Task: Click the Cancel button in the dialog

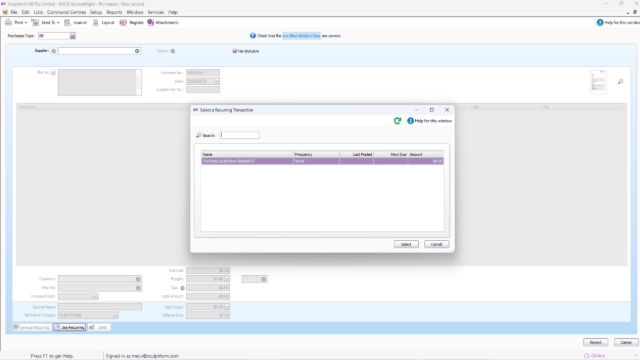Action: (436, 244)
